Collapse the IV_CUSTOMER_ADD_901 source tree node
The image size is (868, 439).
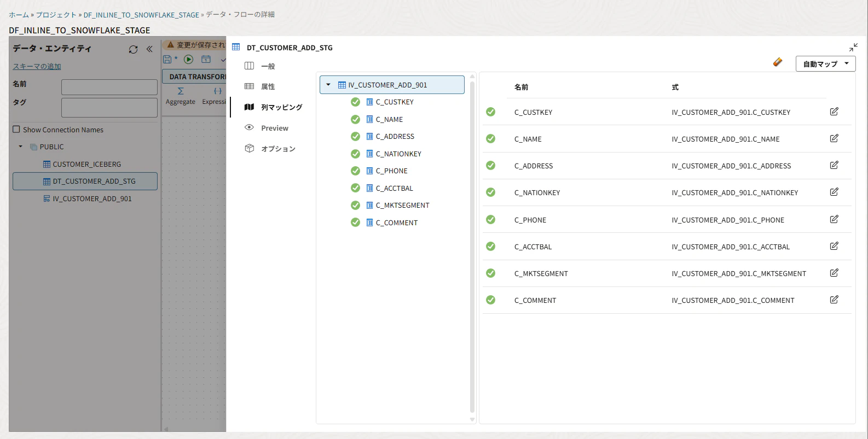(328, 85)
